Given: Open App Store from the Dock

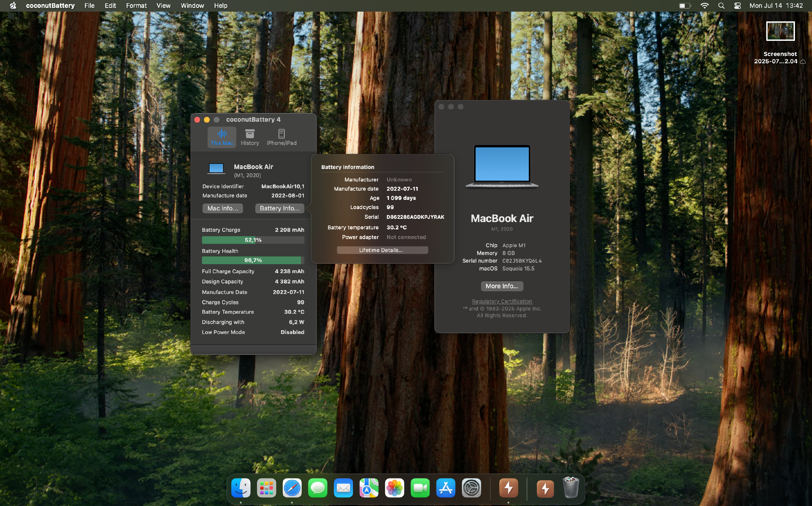Looking at the screenshot, I should (x=446, y=488).
